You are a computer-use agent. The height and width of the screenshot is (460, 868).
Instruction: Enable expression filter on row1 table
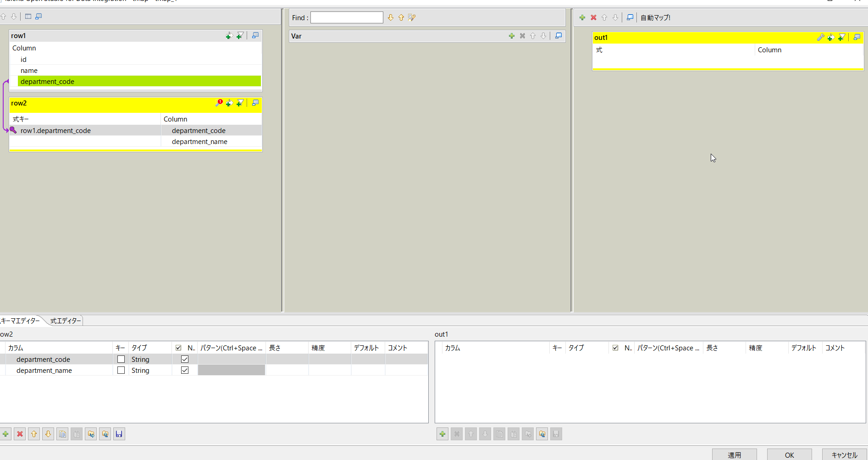240,36
